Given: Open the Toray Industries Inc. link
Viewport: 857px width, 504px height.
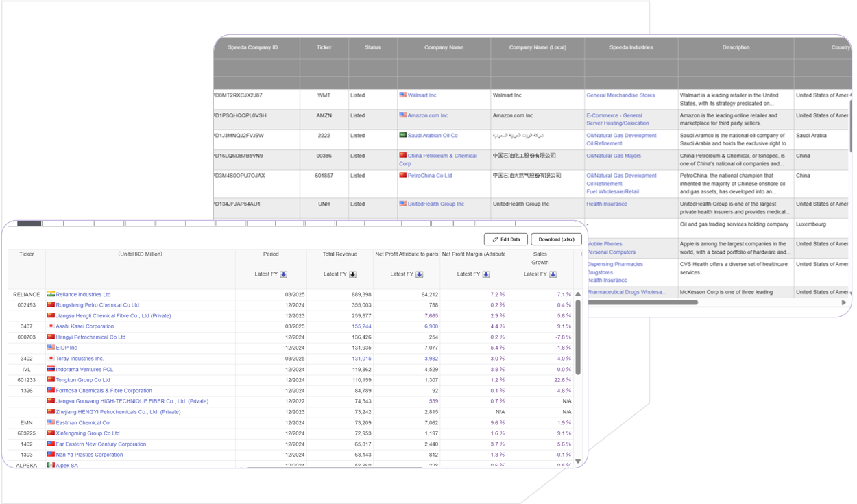Looking at the screenshot, I should tap(80, 359).
